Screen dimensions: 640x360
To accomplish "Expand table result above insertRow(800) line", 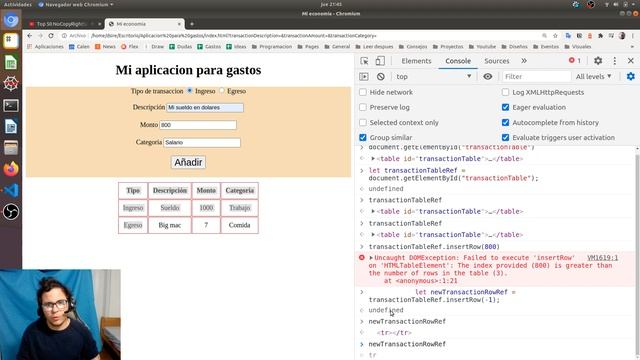I will point(373,235).
